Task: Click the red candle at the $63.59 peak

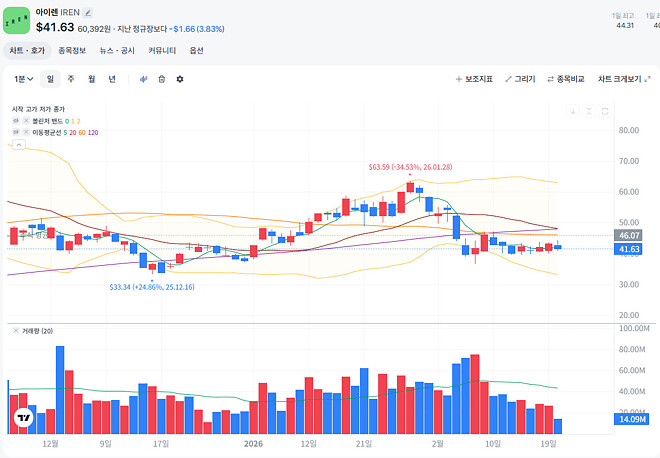Action: coord(410,187)
